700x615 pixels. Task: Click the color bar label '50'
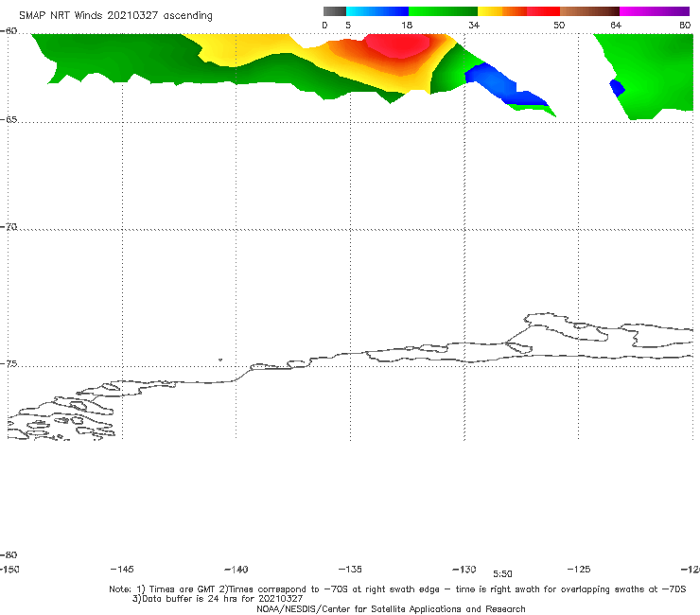point(559,25)
